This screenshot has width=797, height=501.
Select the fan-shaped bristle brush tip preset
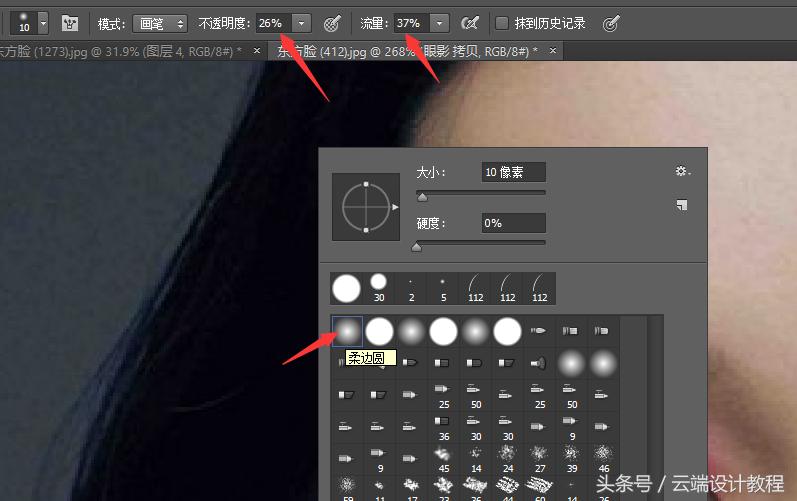pos(539,363)
